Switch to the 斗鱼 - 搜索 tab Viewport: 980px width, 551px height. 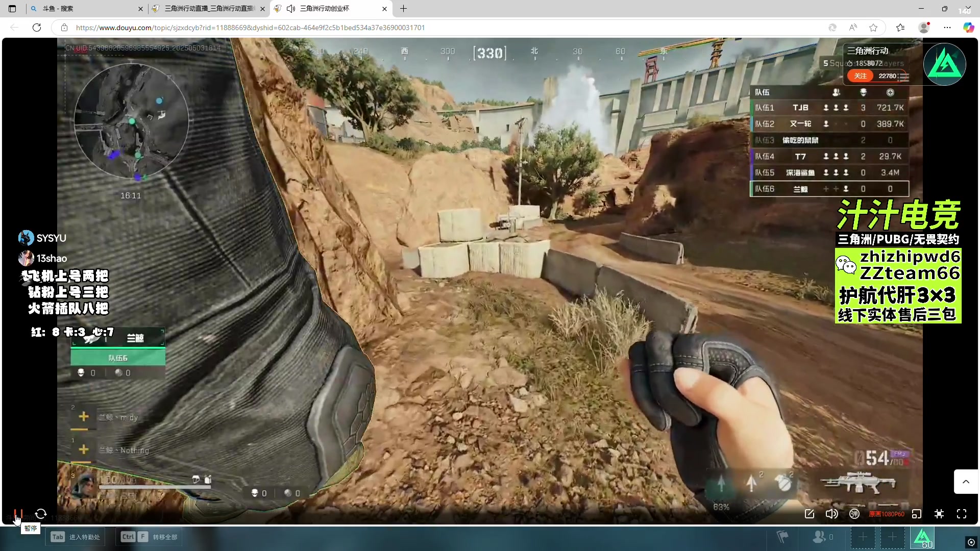point(87,9)
